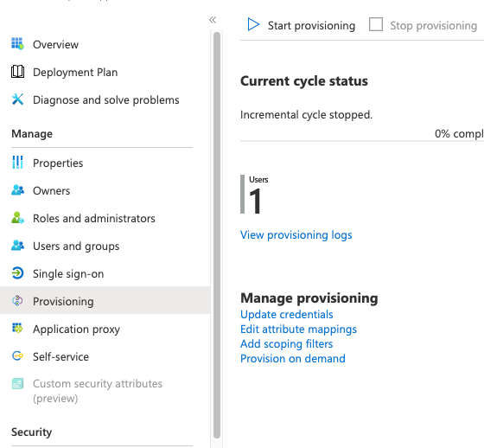484x448 pixels.
Task: Select the Properties bars icon
Action: [17, 163]
